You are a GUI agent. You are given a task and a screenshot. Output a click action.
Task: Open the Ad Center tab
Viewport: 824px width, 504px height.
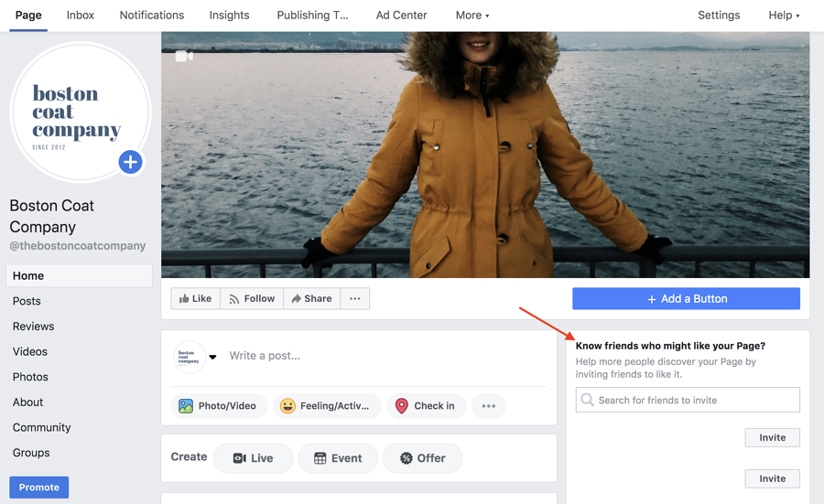(401, 16)
